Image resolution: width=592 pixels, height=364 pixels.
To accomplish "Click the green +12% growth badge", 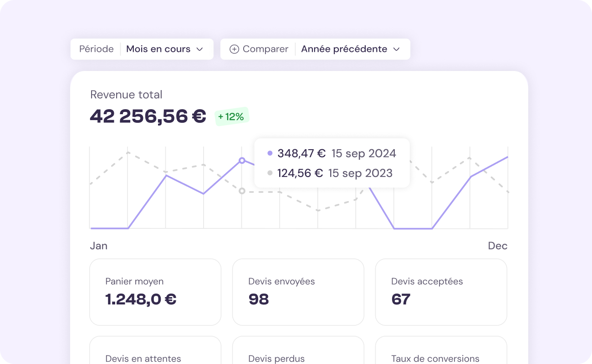I will coord(232,116).
